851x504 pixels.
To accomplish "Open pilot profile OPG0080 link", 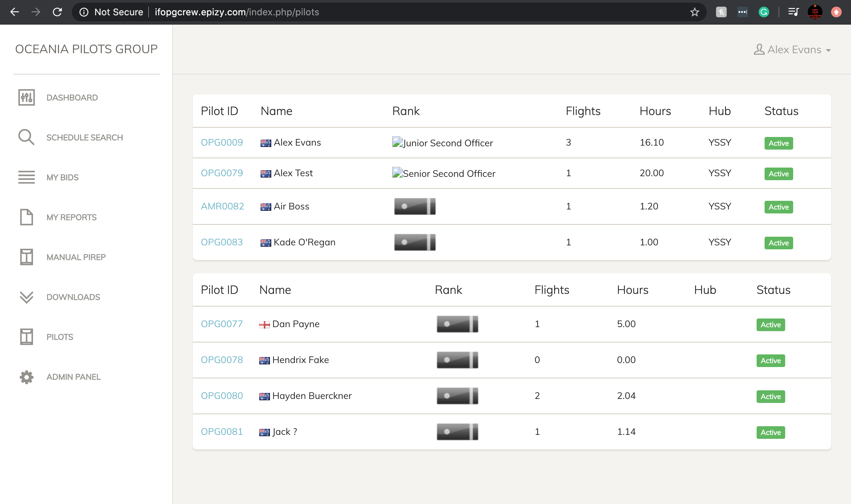I will point(222,396).
